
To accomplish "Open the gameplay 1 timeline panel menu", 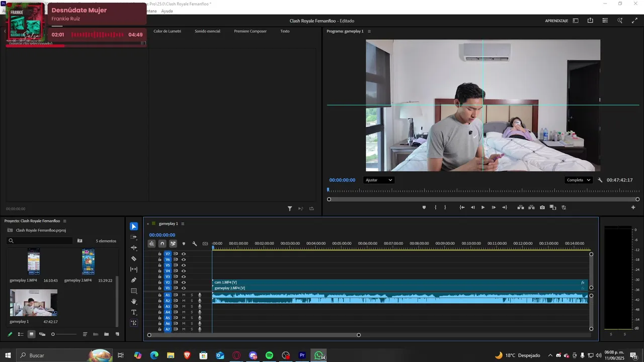I will (183, 224).
